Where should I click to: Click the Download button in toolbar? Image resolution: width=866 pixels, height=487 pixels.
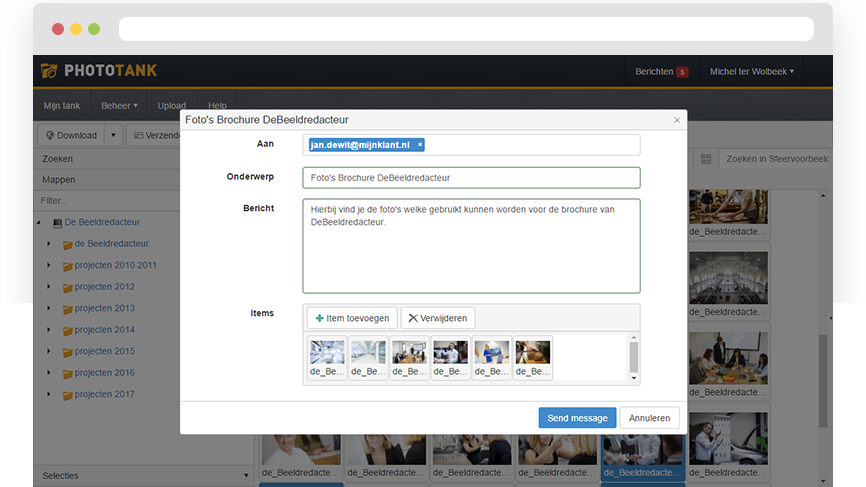(x=70, y=135)
